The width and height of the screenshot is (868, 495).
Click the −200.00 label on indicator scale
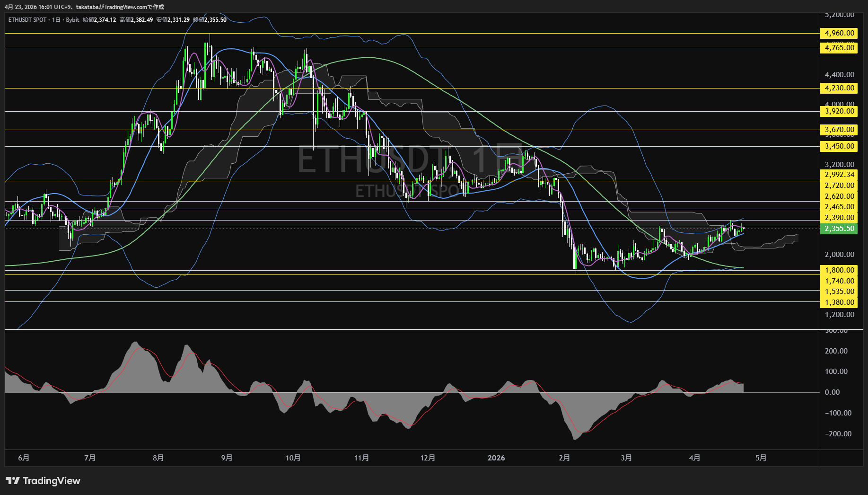[x=838, y=434]
